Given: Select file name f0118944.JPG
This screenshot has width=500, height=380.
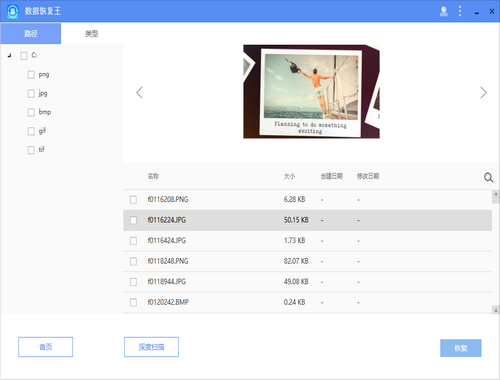Looking at the screenshot, I should pos(167,282).
